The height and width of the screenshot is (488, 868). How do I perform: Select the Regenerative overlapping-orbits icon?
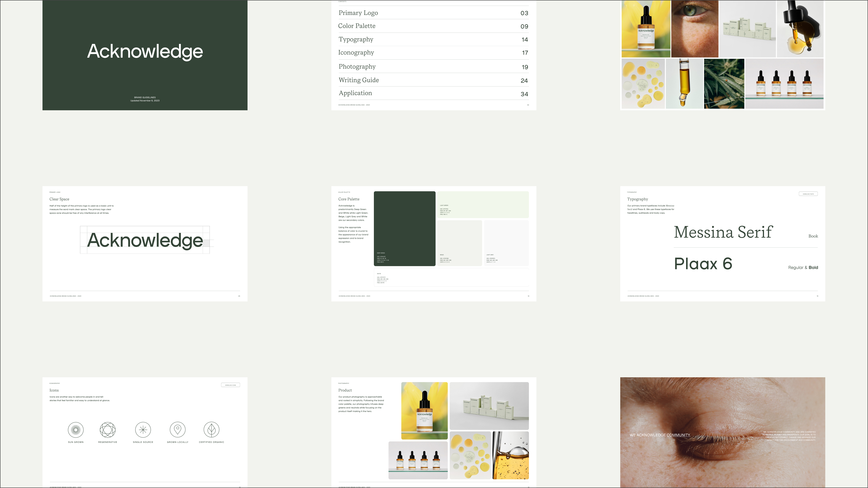[x=108, y=430]
